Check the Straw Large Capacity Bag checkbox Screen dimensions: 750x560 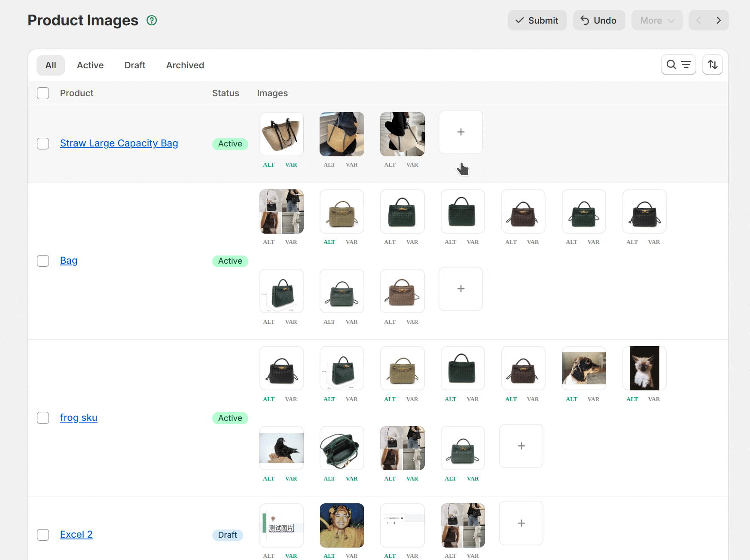[43, 143]
